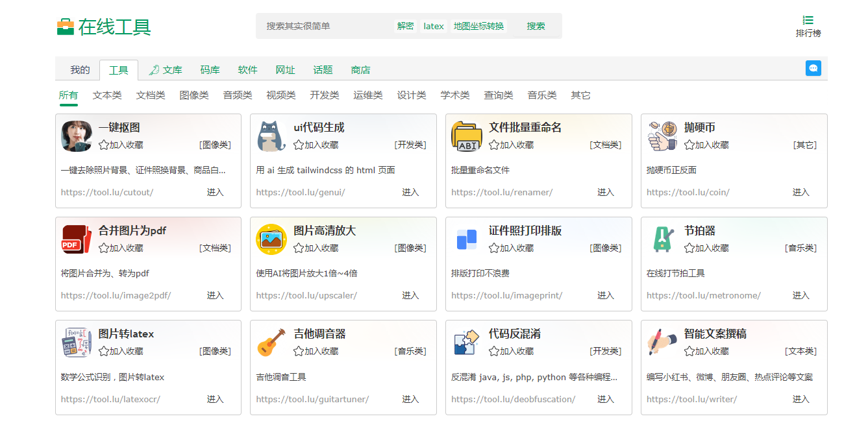This screenshot has width=868, height=423.
Task: Select the 开发类 category filter
Action: pos(324,95)
